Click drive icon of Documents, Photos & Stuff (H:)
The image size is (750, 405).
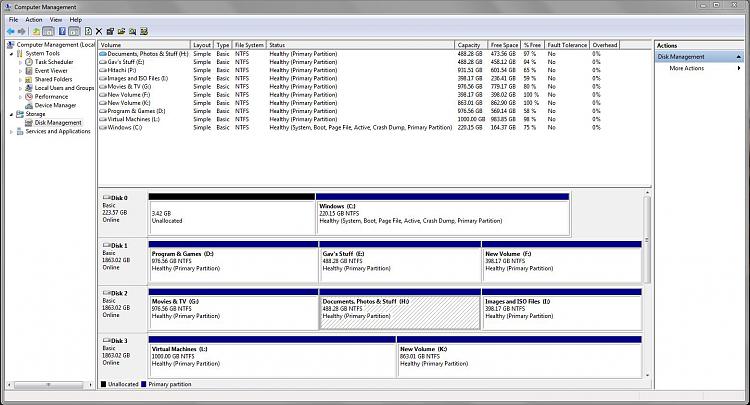(x=102, y=54)
